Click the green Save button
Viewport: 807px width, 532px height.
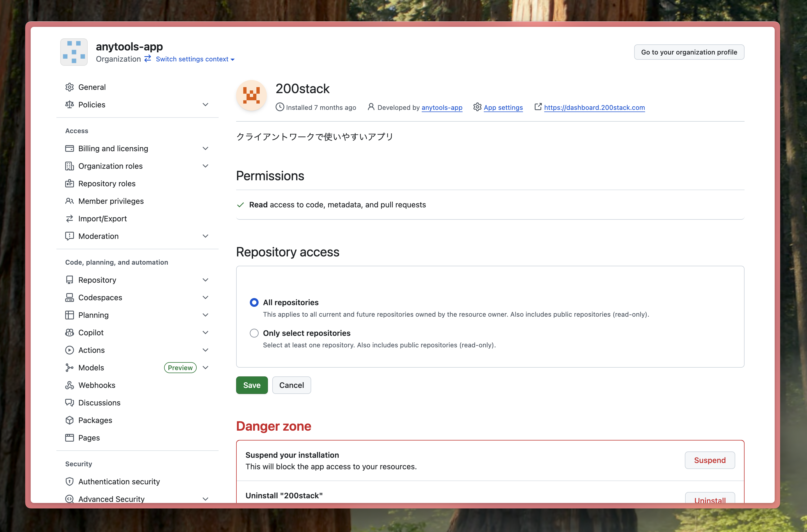(252, 385)
